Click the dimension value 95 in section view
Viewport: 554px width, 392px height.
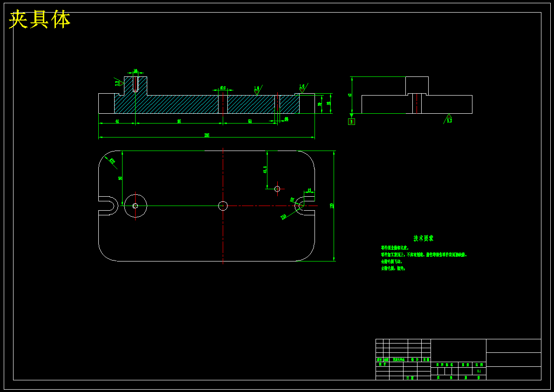click(x=179, y=121)
